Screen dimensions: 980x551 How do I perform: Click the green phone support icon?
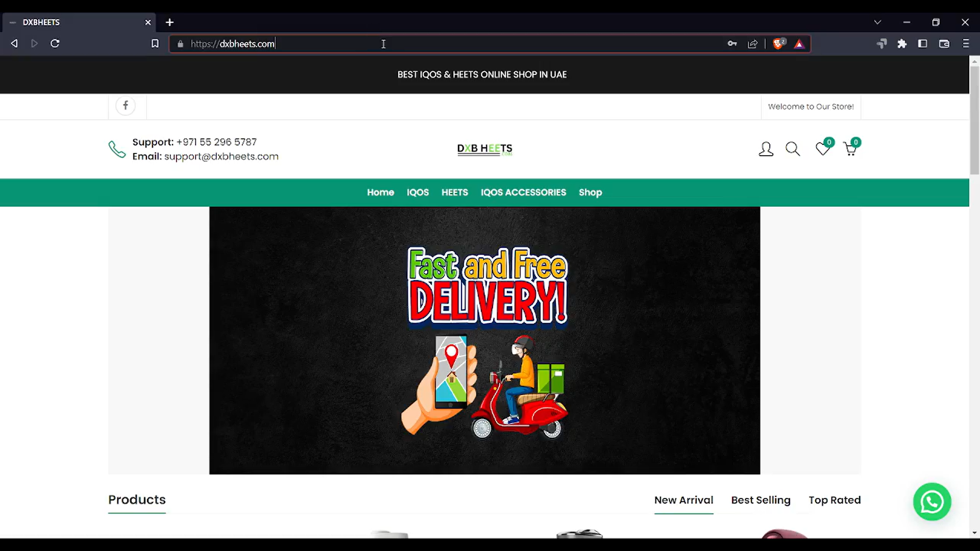click(117, 149)
